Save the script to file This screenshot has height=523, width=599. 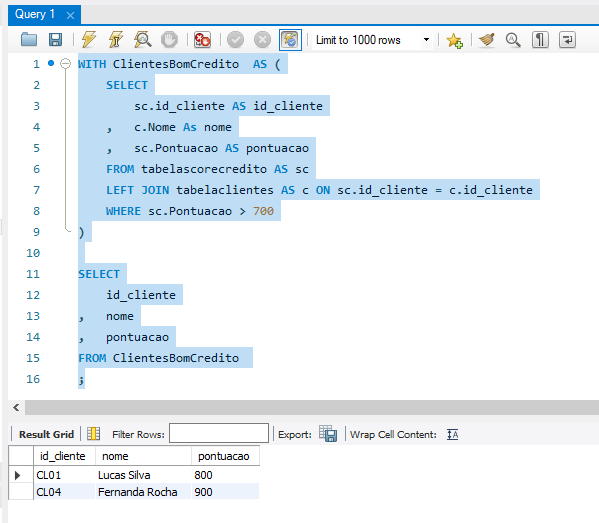pyautogui.click(x=55, y=40)
